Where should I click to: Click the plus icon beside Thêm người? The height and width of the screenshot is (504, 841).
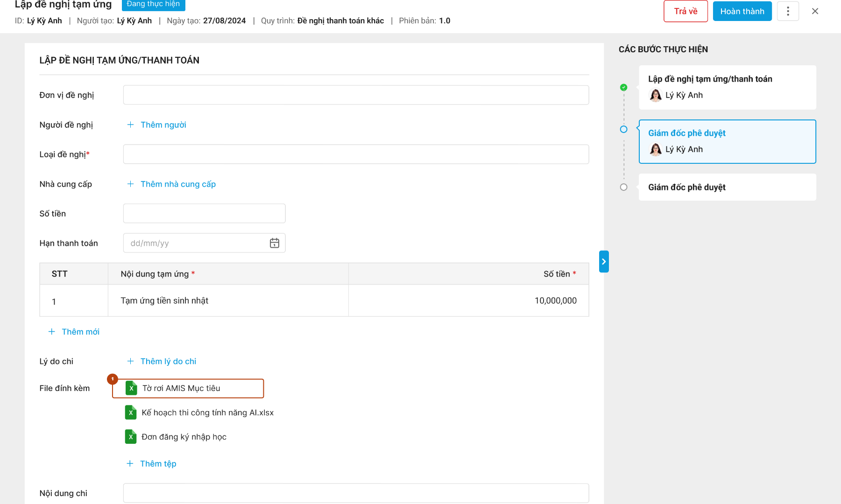pos(131,125)
